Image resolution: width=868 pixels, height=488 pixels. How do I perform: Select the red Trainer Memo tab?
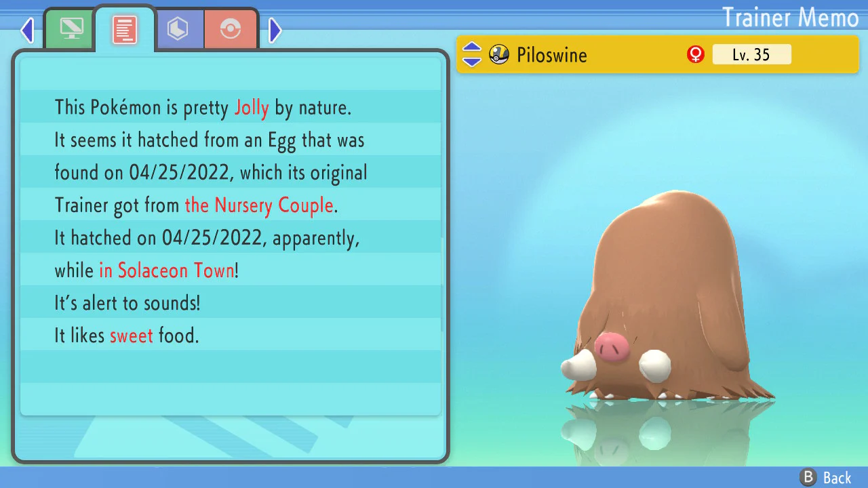[x=125, y=29]
